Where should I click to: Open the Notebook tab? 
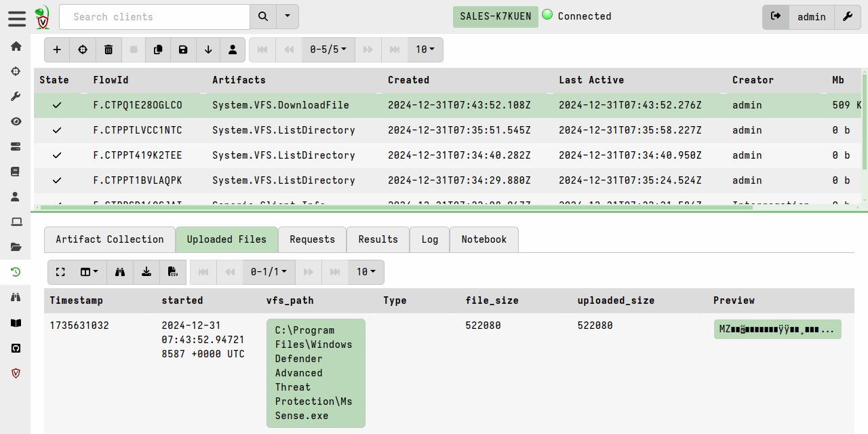pos(484,239)
